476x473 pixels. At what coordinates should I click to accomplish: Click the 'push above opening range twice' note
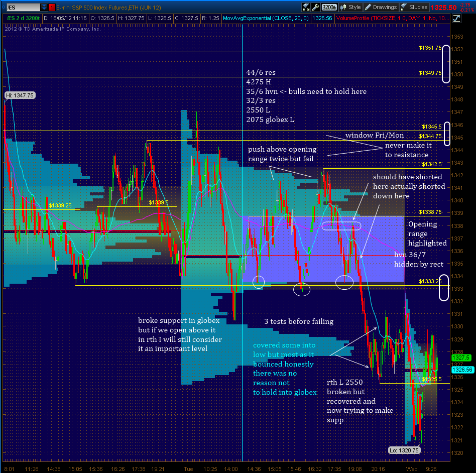pyautogui.click(x=282, y=154)
